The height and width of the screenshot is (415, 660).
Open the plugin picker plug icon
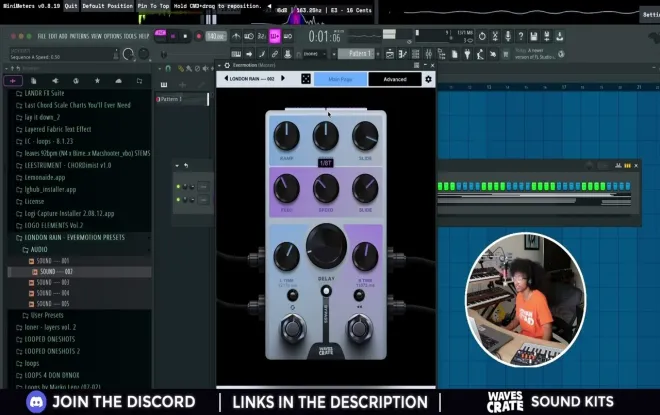click(467, 54)
